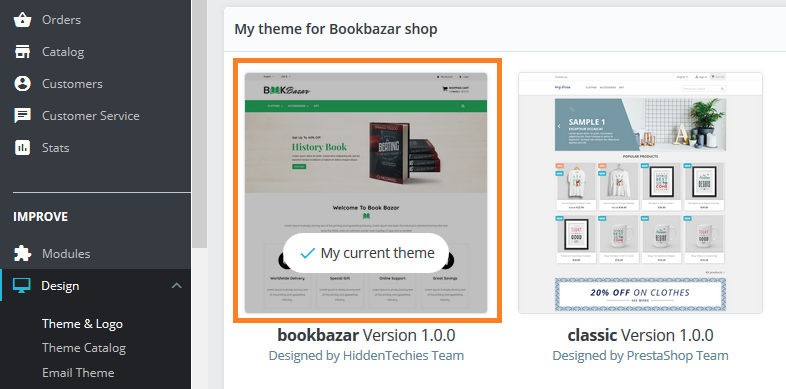Click the Design monitor icon
Viewport: 786px width, 389px height.
tap(22, 286)
